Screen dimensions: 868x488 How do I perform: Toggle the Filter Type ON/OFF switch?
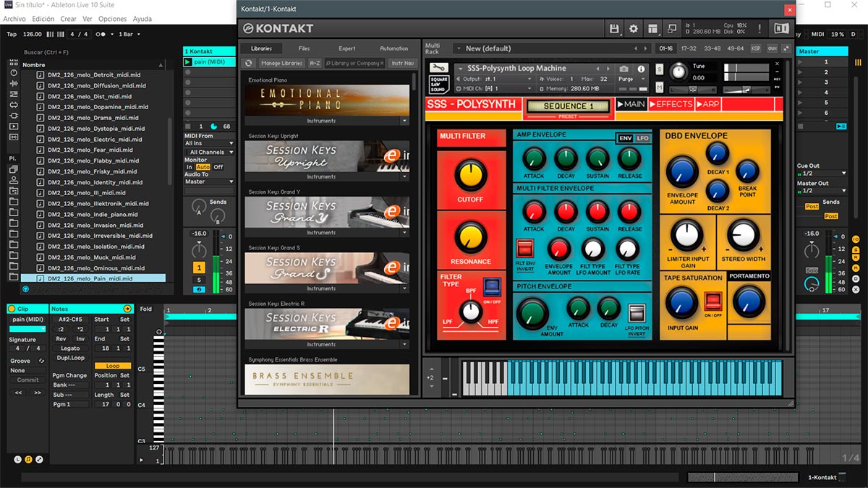491,288
